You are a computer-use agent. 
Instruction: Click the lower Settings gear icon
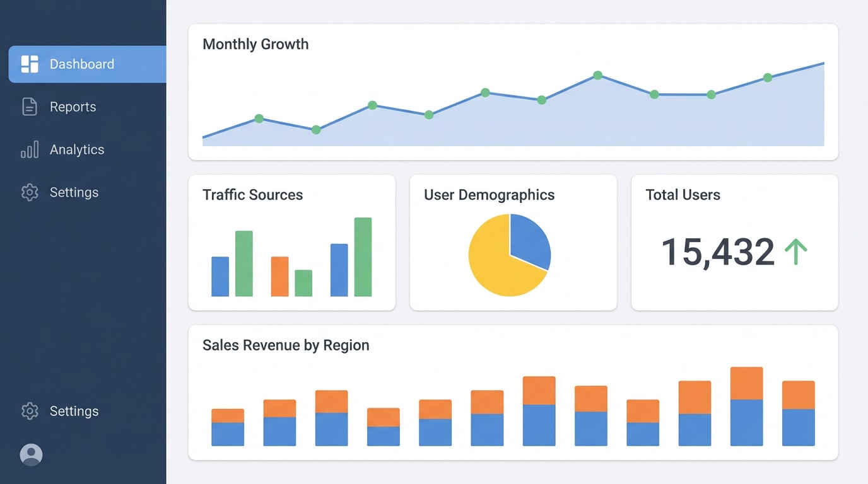29,411
